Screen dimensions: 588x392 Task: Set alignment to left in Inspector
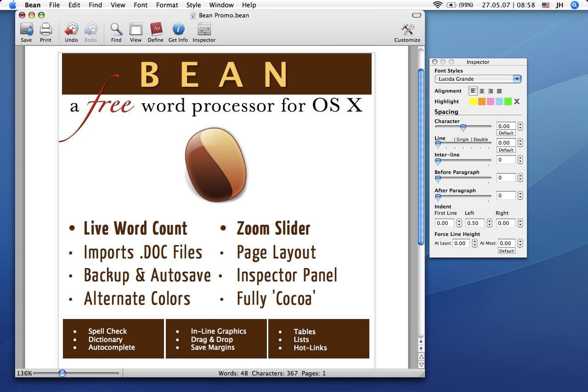pyautogui.click(x=473, y=91)
